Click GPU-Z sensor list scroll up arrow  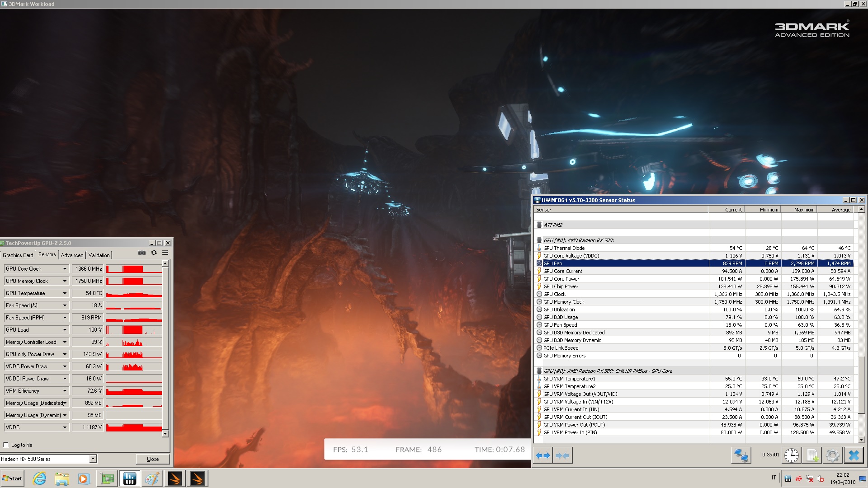165,263
